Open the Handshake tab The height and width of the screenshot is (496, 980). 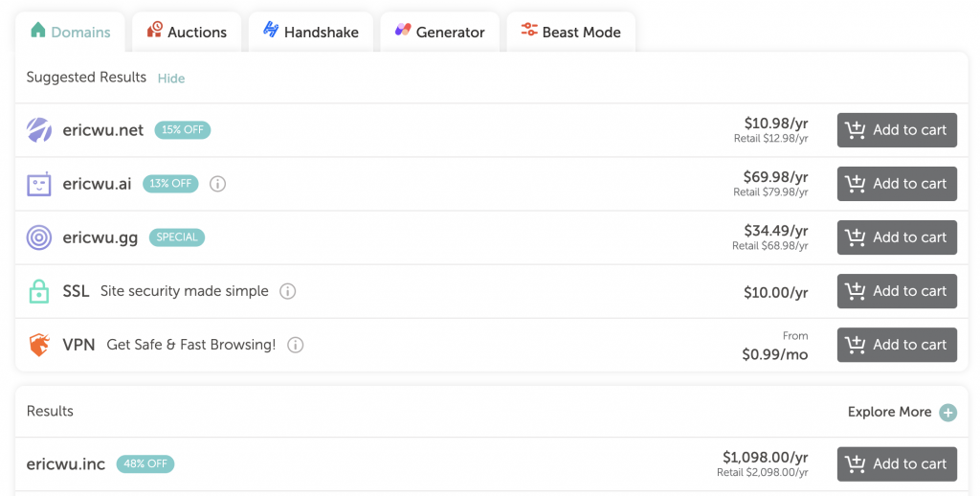pos(311,32)
